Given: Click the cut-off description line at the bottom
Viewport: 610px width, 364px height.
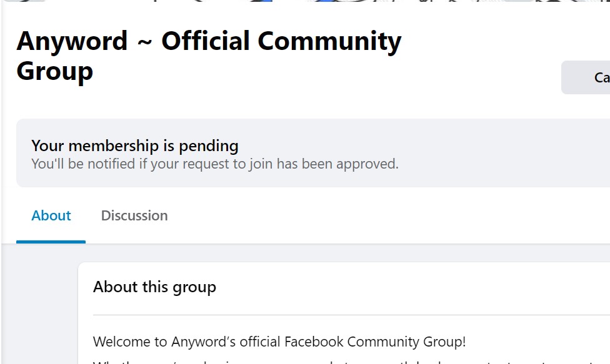Looking at the screenshot, I should pos(350,361).
